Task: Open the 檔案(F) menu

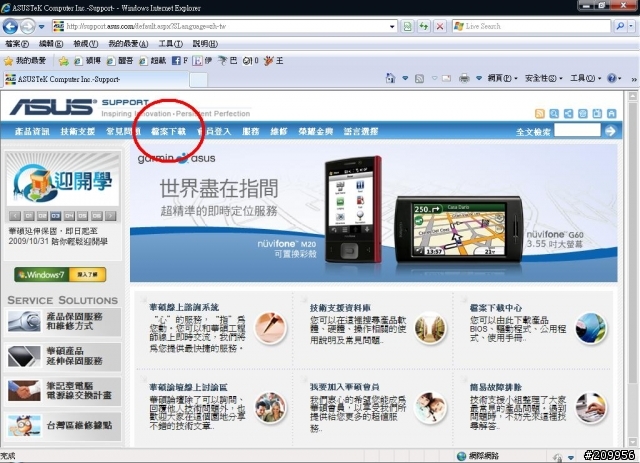Action: (17, 44)
